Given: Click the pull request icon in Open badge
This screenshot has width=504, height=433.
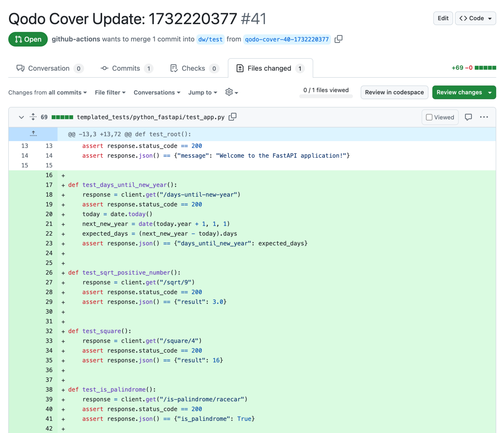Looking at the screenshot, I should 19,39.
